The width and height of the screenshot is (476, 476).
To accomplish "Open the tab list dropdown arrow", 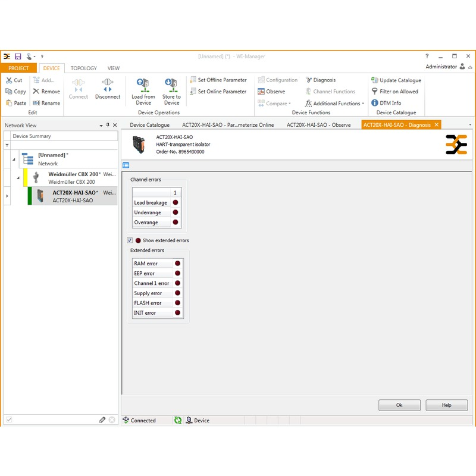I will point(470,125).
